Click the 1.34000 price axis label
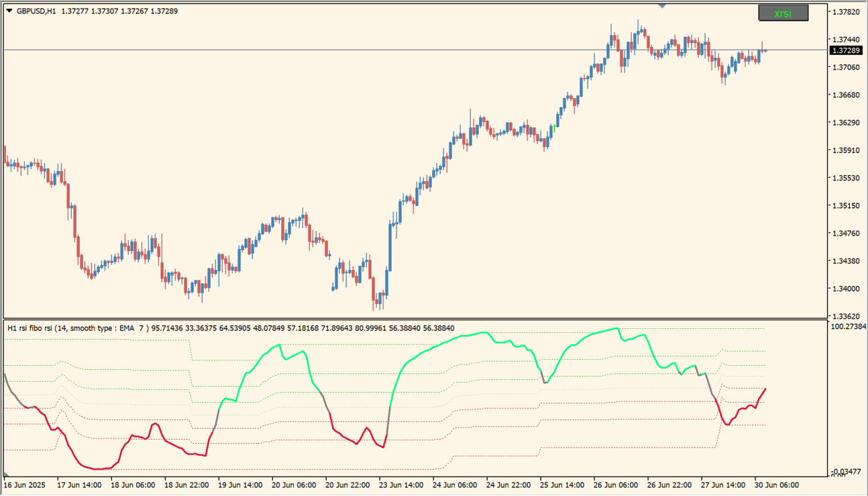Screen dimensions: 868x496 (846, 289)
